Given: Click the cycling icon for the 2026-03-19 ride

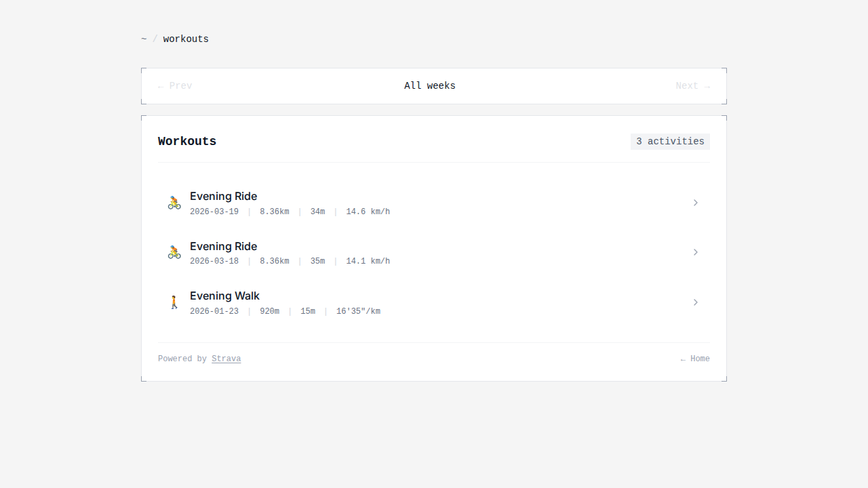Looking at the screenshot, I should pyautogui.click(x=174, y=203).
